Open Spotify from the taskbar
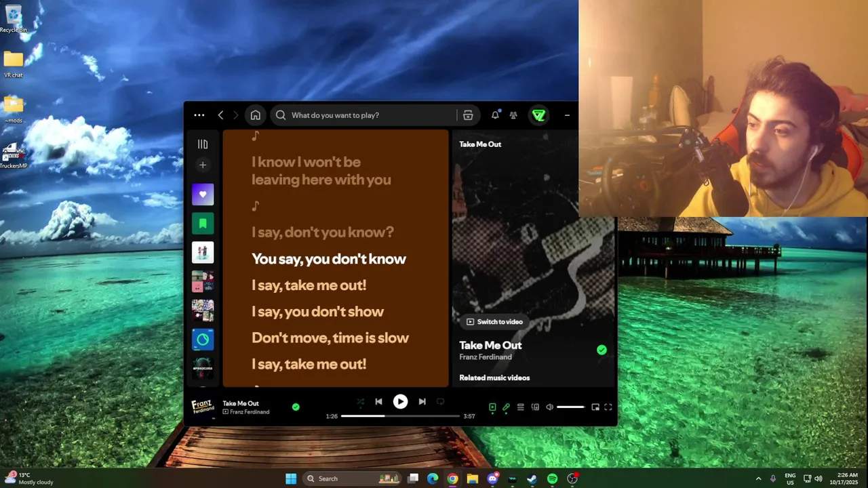The height and width of the screenshot is (488, 868). click(x=552, y=479)
